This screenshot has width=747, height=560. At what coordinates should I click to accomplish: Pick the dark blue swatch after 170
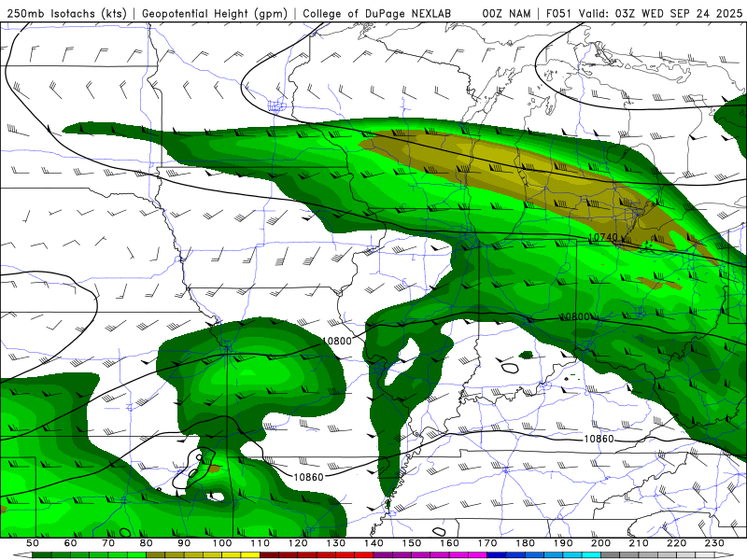pyautogui.click(x=497, y=555)
